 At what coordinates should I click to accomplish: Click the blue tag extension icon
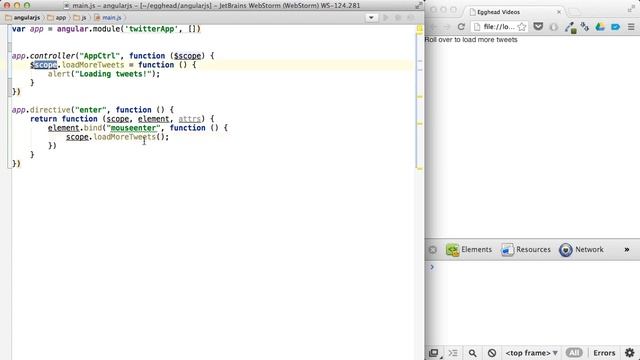(x=616, y=27)
